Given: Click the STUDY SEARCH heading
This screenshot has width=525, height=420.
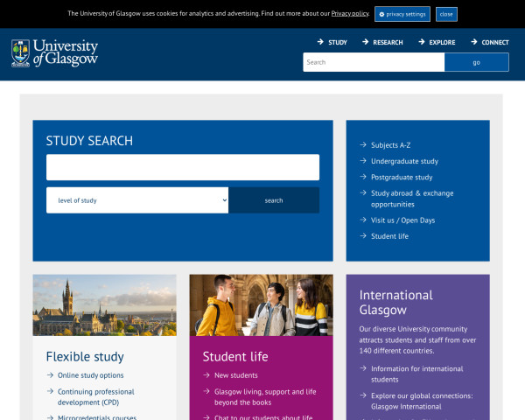Looking at the screenshot, I should coord(89,141).
